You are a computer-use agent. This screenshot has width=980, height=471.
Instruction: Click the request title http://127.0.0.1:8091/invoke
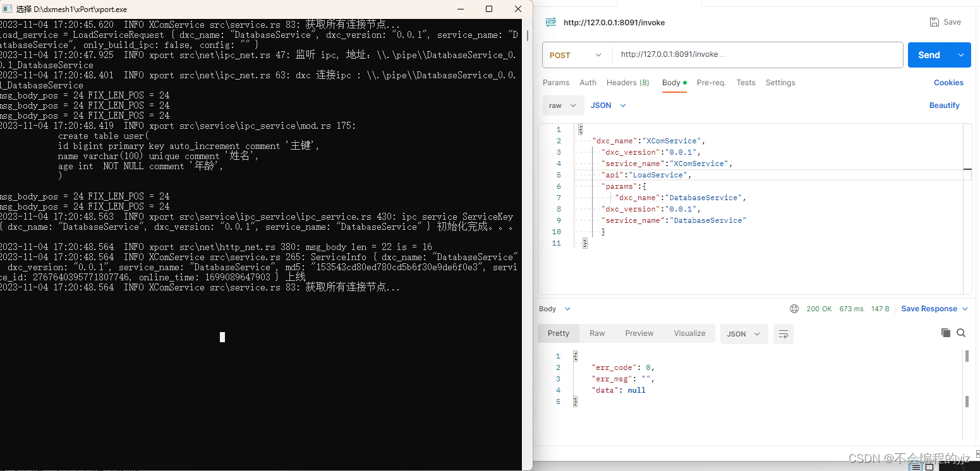[614, 22]
